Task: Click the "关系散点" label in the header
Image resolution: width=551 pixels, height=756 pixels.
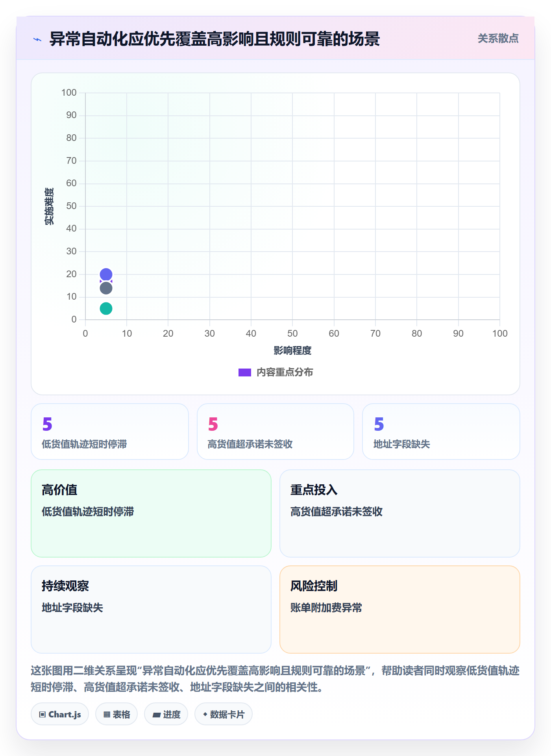Action: [x=498, y=39]
